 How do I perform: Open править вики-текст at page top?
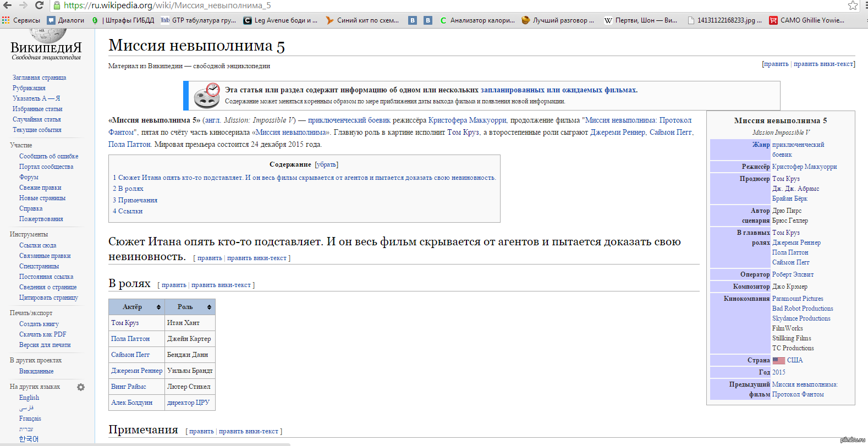coord(823,64)
